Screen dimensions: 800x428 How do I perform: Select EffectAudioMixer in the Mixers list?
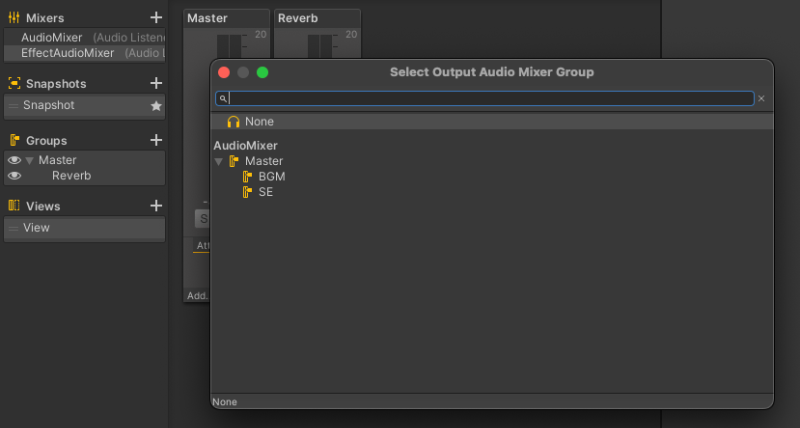[x=68, y=52]
